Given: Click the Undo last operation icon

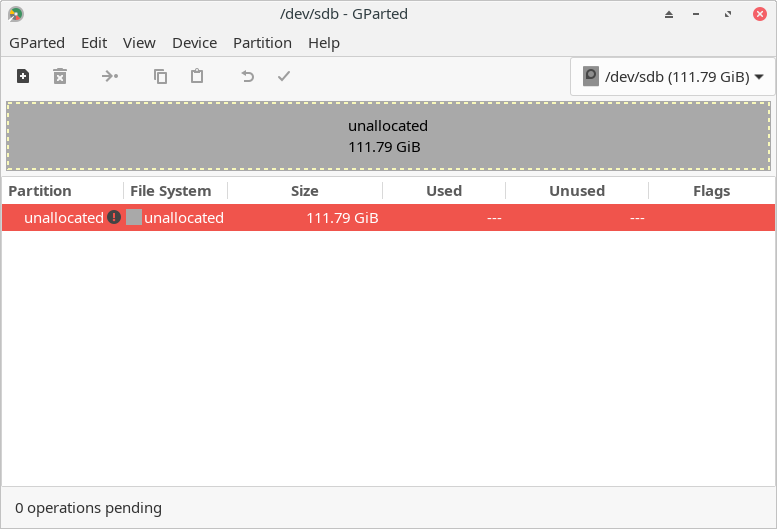Looking at the screenshot, I should click(x=247, y=76).
